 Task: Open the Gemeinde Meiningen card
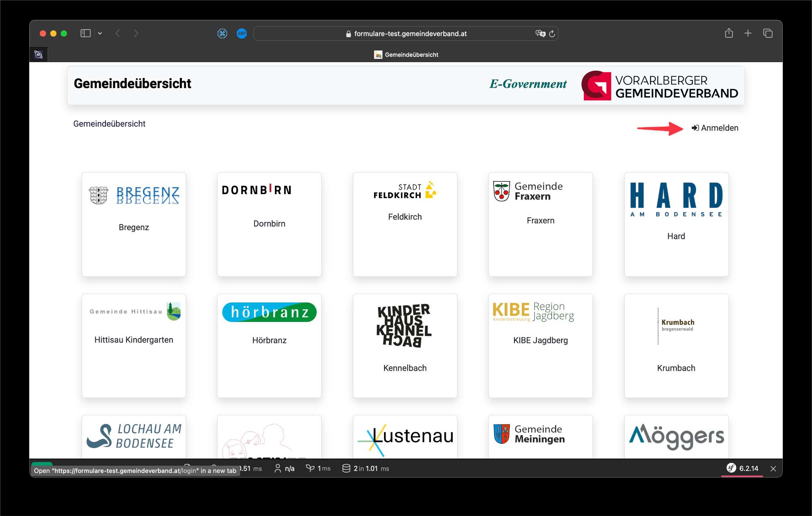click(540, 437)
